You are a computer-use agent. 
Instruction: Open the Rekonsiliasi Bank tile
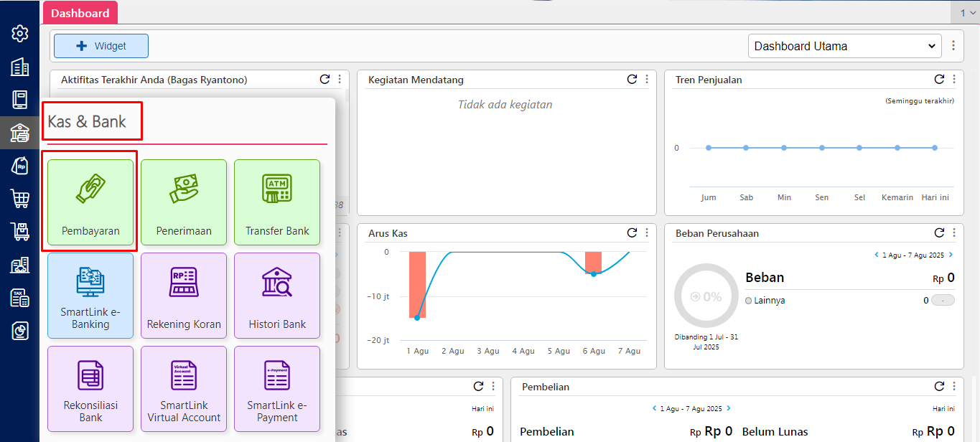tap(90, 389)
